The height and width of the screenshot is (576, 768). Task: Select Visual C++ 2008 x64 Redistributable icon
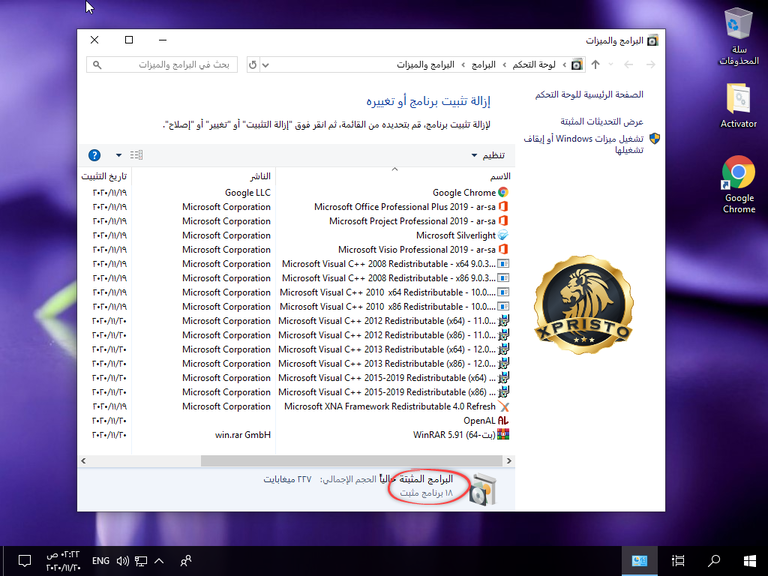(x=503, y=264)
